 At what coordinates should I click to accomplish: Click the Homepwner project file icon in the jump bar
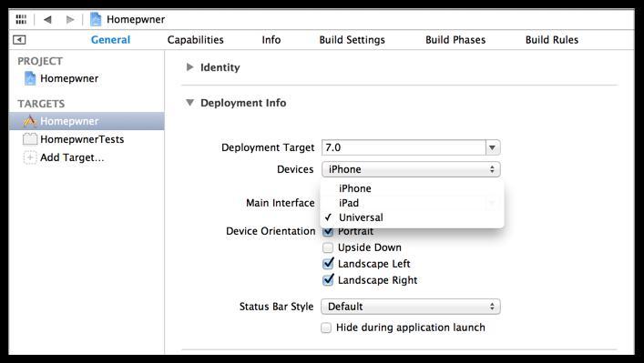click(96, 19)
